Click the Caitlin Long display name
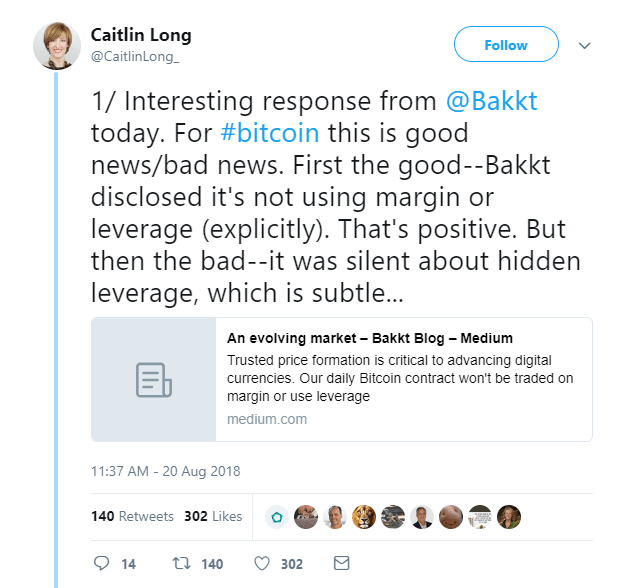The width and height of the screenshot is (627, 588). coord(141,35)
